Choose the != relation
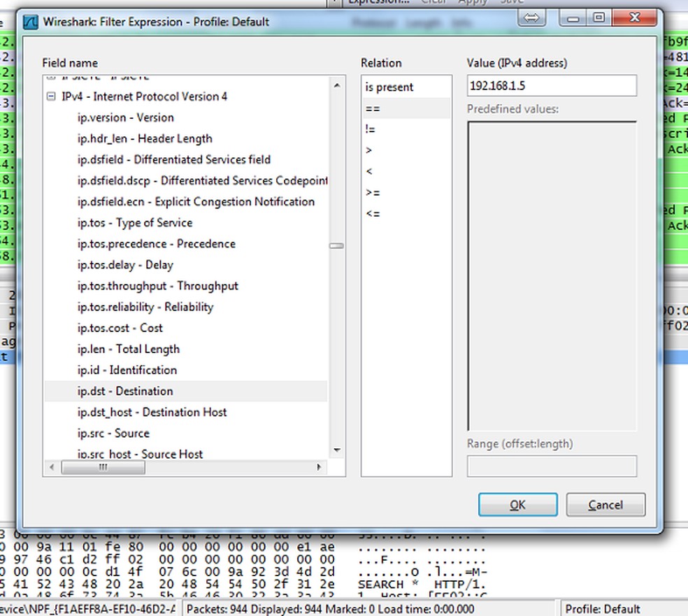This screenshot has width=688, height=616. (x=370, y=129)
